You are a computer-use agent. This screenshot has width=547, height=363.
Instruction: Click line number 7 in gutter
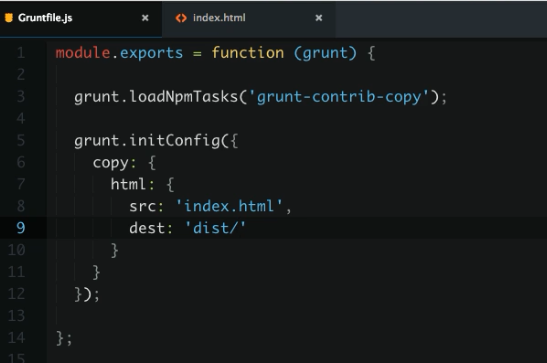pos(21,184)
